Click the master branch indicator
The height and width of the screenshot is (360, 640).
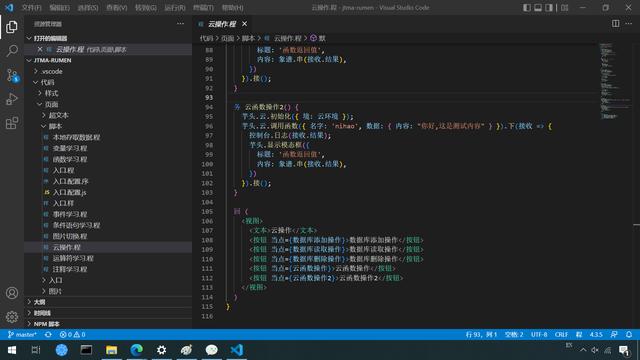point(22,335)
